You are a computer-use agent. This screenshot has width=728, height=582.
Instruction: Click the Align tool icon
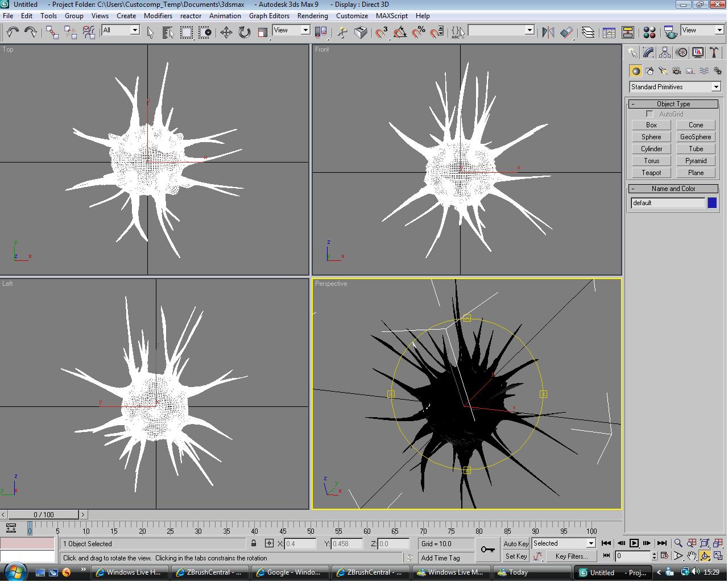coord(566,32)
